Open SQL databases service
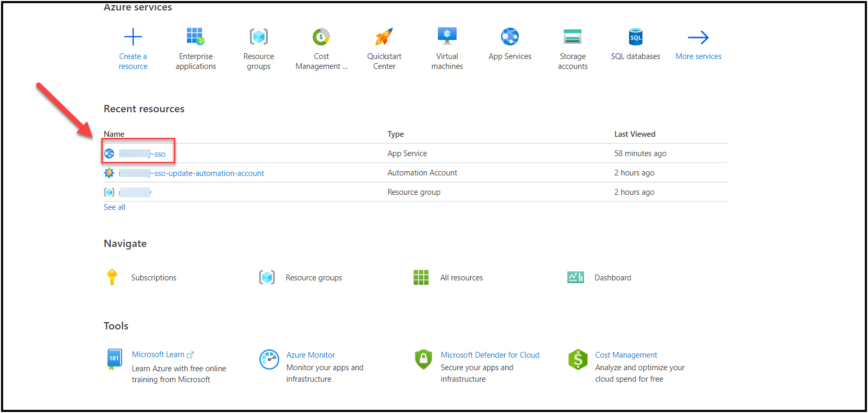868x413 pixels. point(635,37)
